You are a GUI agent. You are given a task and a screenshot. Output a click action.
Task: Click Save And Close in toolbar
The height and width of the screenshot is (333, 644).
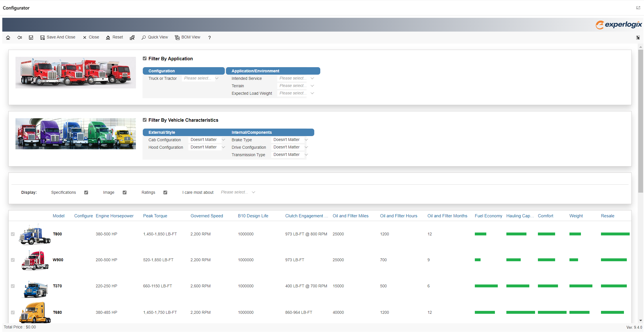58,37
